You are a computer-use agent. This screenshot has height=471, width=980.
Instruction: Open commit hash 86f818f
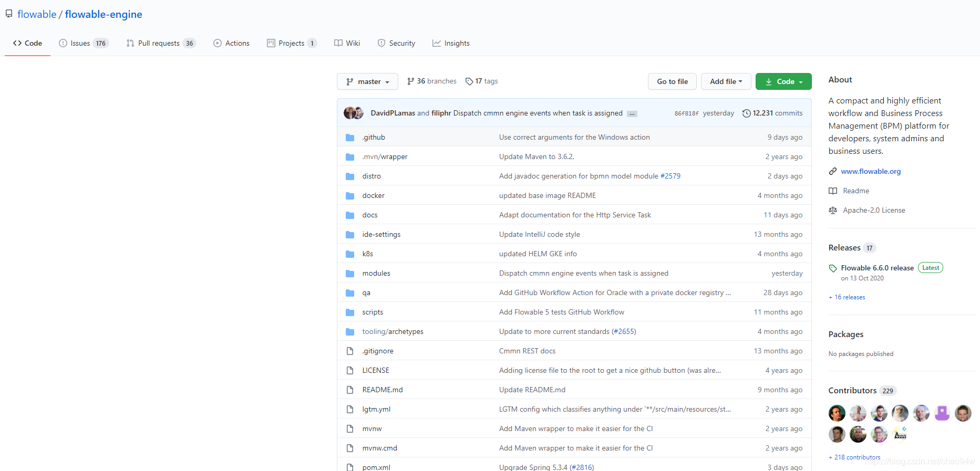pos(686,113)
